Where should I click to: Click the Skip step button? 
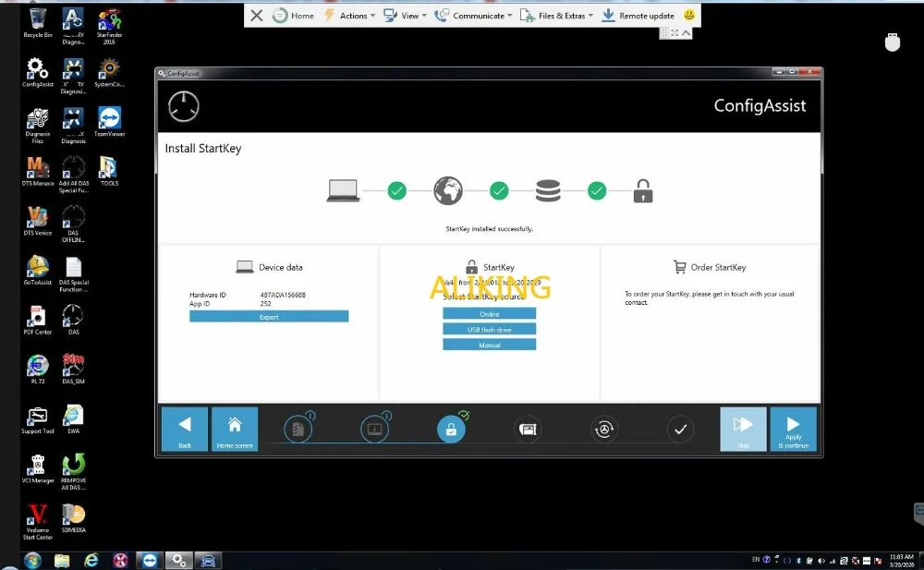pyautogui.click(x=743, y=430)
